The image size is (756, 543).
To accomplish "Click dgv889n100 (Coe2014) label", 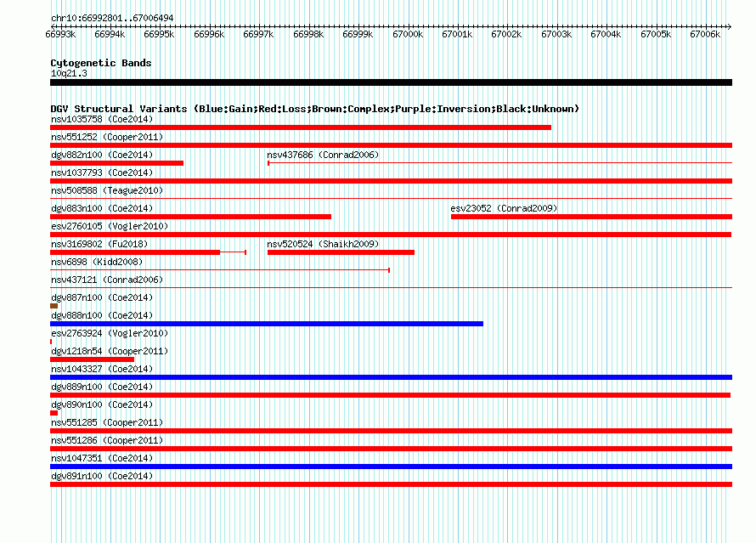I will [x=102, y=387].
